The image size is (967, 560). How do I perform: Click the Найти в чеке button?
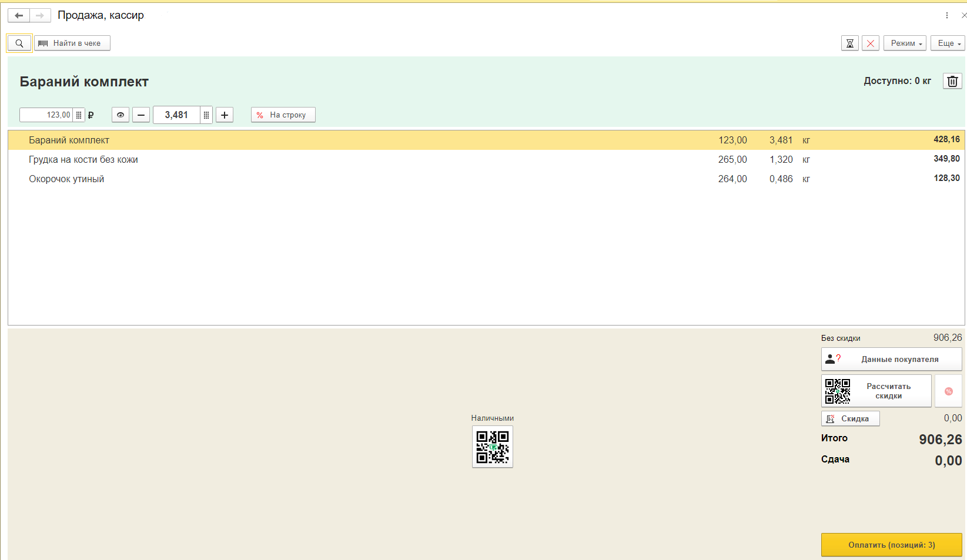[72, 43]
